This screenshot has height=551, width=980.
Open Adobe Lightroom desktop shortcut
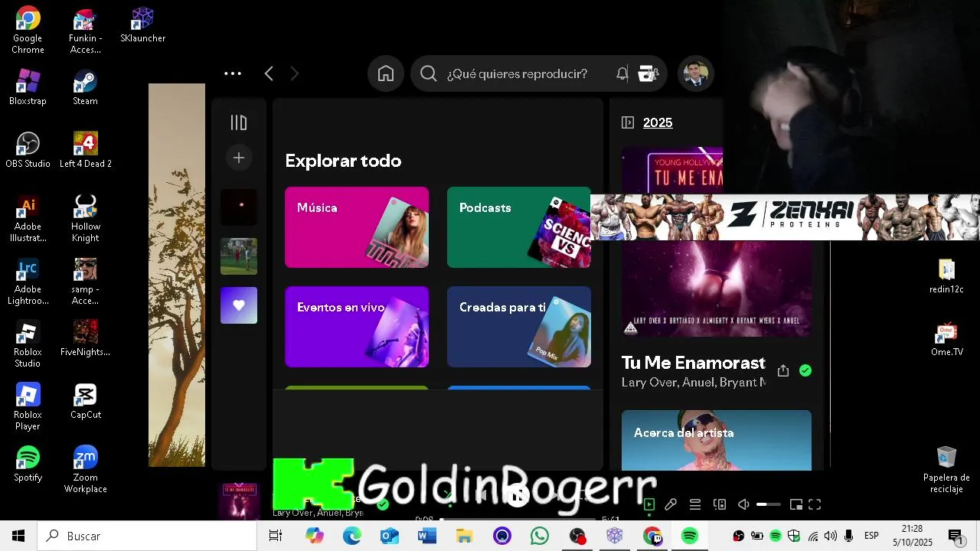point(28,282)
